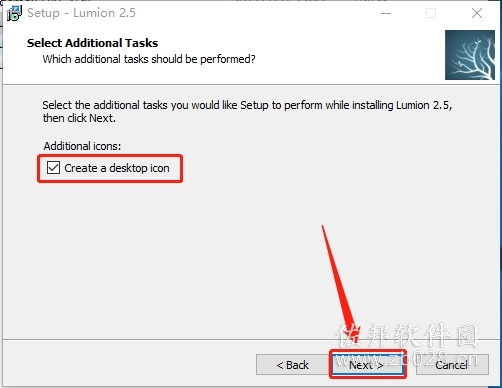502x388 pixels.
Task: Toggle the Create a desktop icon checkbox
Action: click(53, 168)
